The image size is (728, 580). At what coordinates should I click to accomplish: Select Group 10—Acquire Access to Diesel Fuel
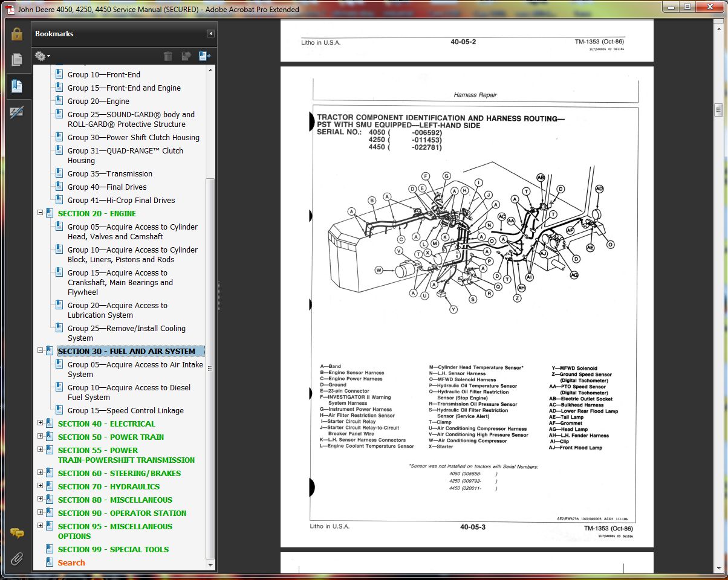(x=129, y=392)
